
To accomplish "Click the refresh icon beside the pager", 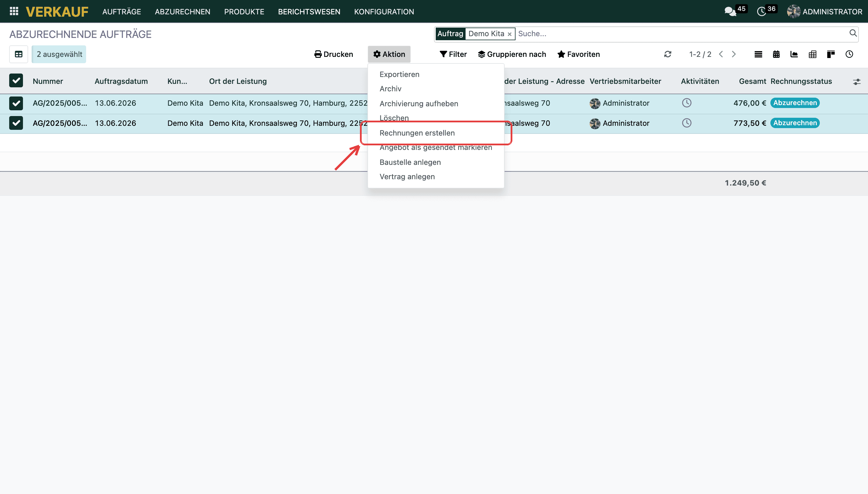I will (x=668, y=54).
